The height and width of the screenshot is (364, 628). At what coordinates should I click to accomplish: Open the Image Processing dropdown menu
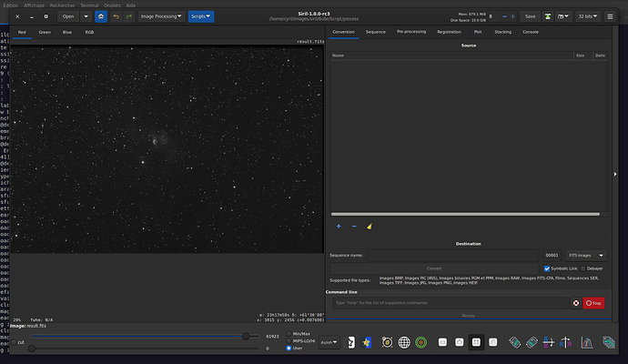point(161,16)
